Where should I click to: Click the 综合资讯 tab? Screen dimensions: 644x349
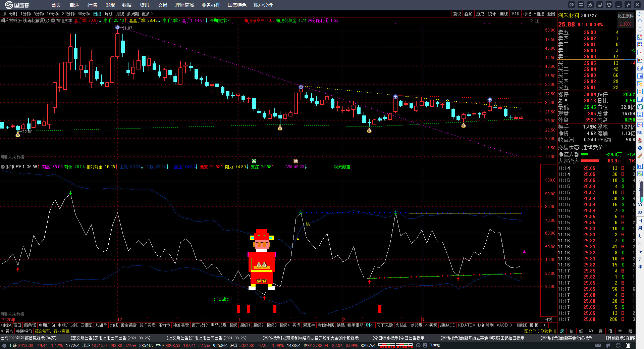(x=43, y=331)
